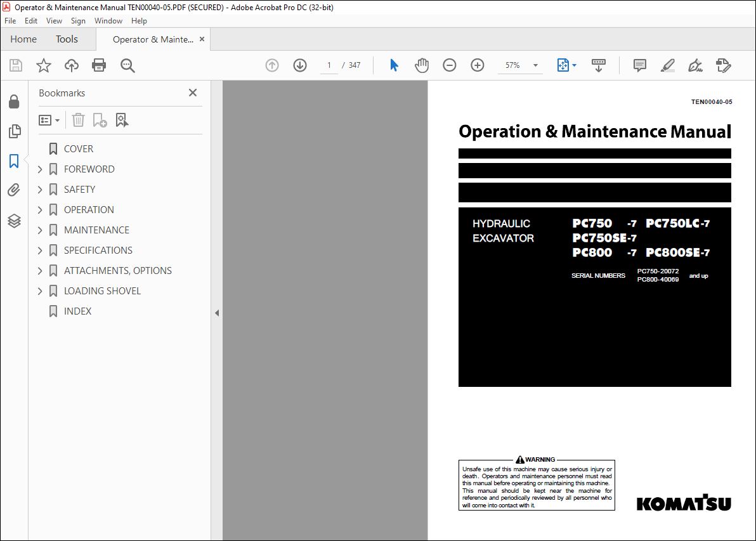This screenshot has height=541, width=756.
Task: Zoom out with the minus button
Action: (450, 65)
